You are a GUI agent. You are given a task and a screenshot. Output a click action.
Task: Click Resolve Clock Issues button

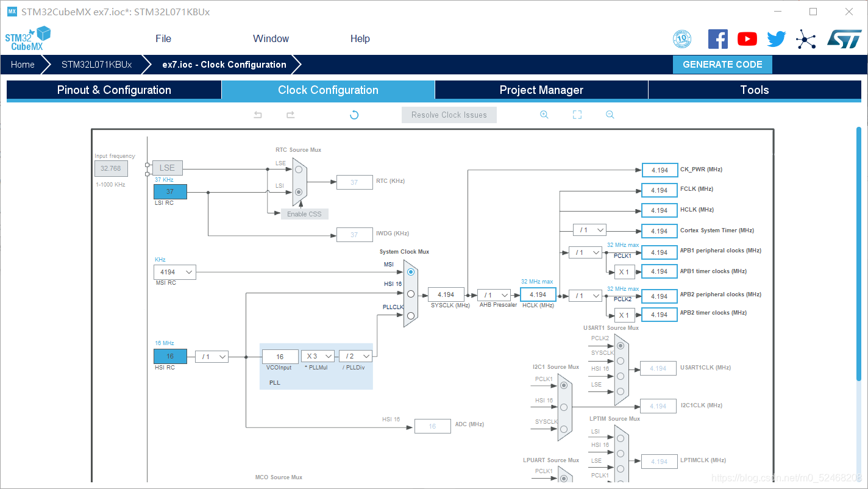click(449, 115)
